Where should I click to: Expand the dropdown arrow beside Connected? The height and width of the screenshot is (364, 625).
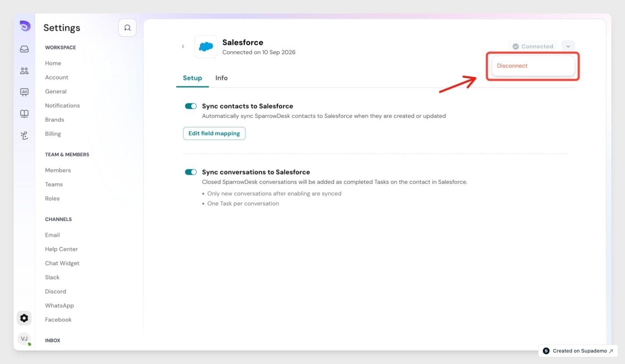[568, 47]
